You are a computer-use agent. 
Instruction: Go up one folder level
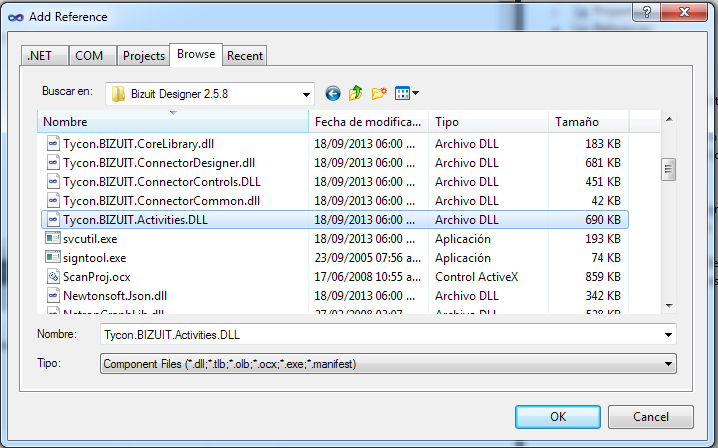coord(355,93)
